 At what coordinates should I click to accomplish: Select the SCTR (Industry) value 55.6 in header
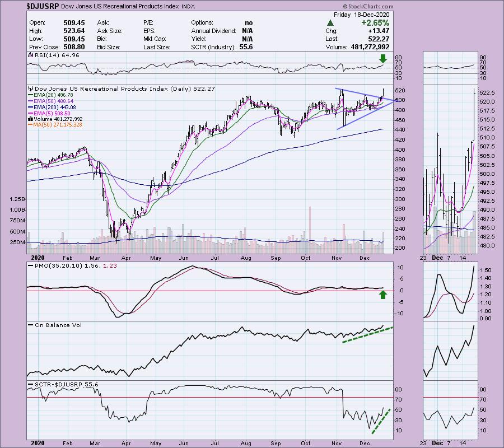tap(246, 47)
